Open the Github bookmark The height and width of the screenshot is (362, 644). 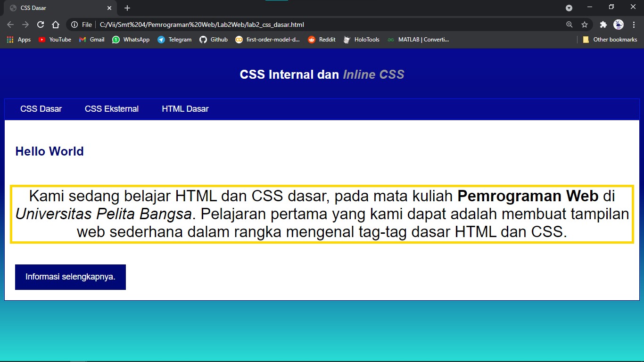click(214, 40)
